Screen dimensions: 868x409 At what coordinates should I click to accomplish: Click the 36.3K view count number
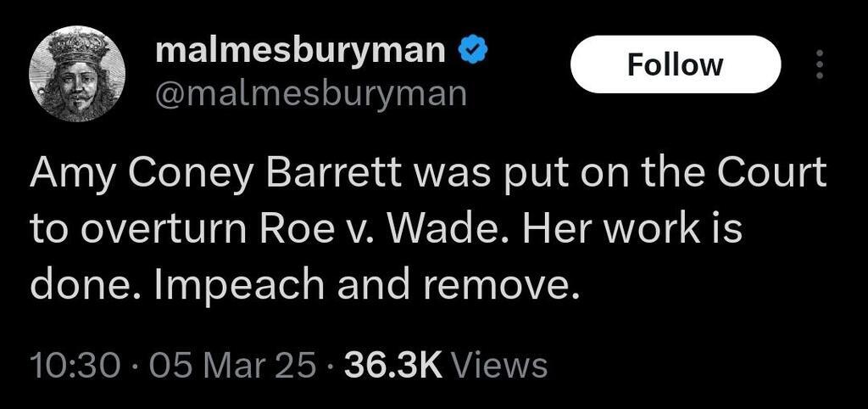pyautogui.click(x=393, y=367)
